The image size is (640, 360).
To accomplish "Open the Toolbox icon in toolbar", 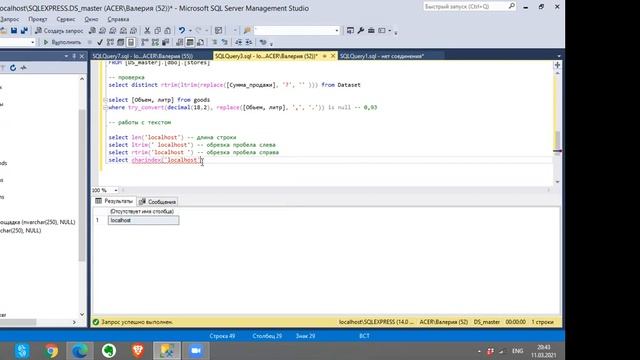I will click(371, 31).
